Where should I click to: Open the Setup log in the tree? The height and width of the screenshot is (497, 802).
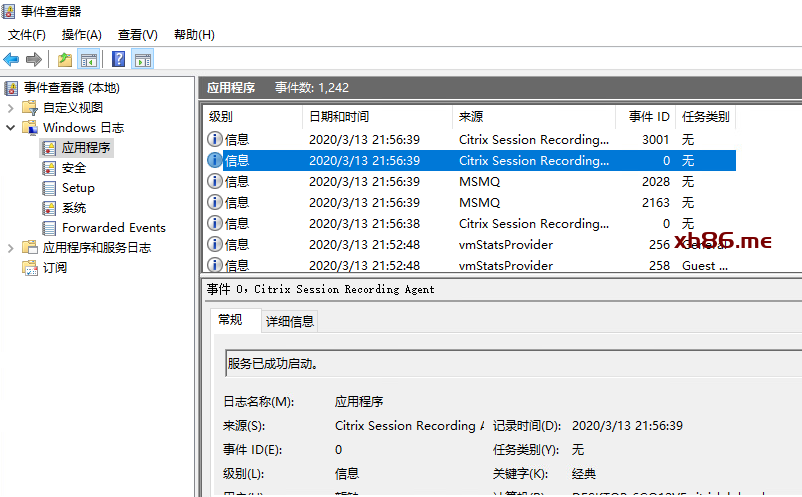coord(78,188)
